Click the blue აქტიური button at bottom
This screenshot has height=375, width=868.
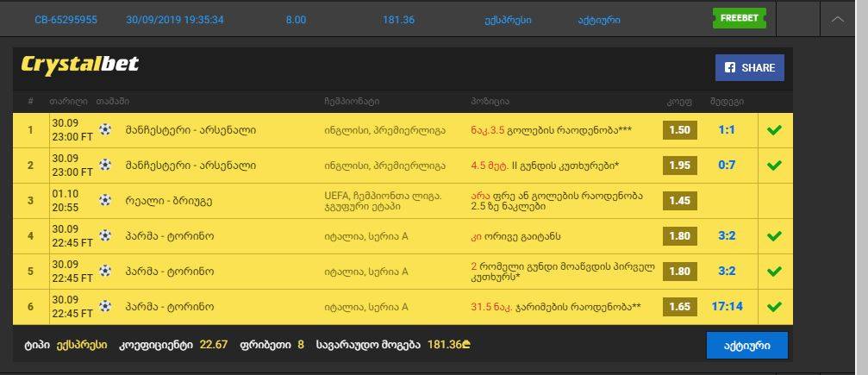pyautogui.click(x=746, y=346)
